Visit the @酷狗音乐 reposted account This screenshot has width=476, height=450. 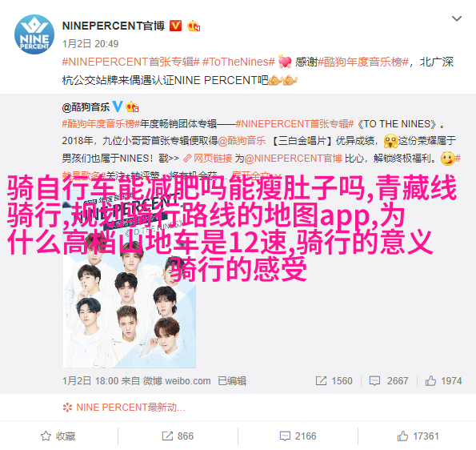click(86, 107)
